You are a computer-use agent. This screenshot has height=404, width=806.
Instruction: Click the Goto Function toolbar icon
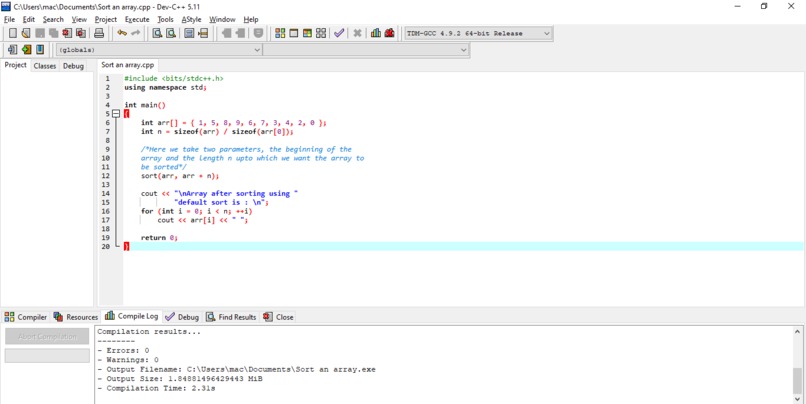pyautogui.click(x=189, y=33)
